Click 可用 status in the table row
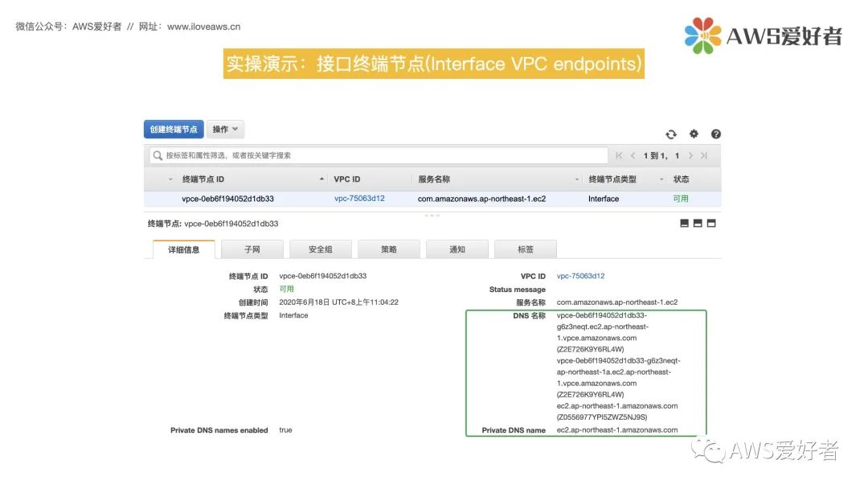Screen dimensions: 868x489 (x=681, y=199)
